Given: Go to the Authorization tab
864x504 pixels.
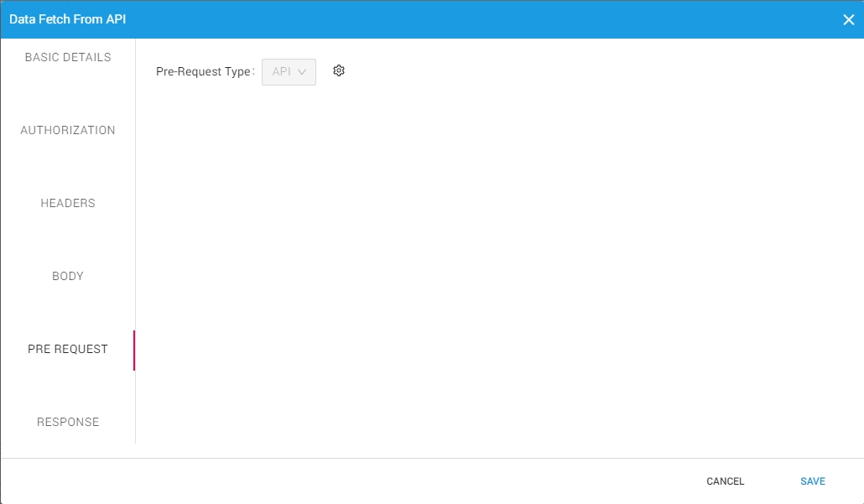Looking at the screenshot, I should (x=68, y=131).
